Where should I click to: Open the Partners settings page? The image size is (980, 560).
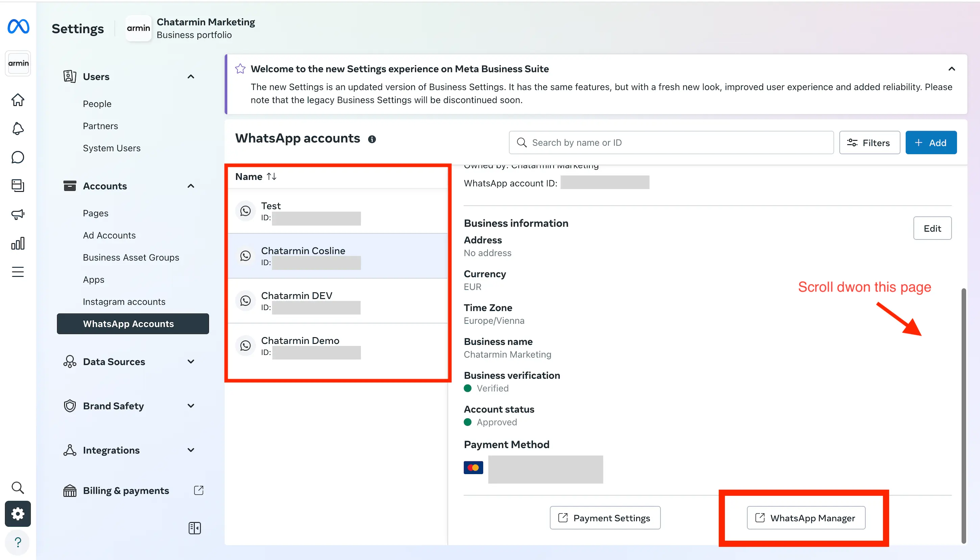point(100,126)
